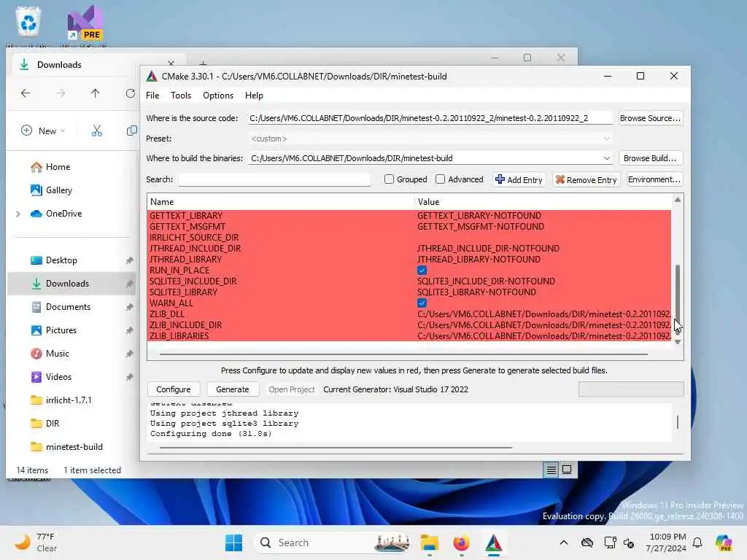Click the scroll down arrow of cache list
The width and height of the screenshot is (747, 560).
pos(678,342)
